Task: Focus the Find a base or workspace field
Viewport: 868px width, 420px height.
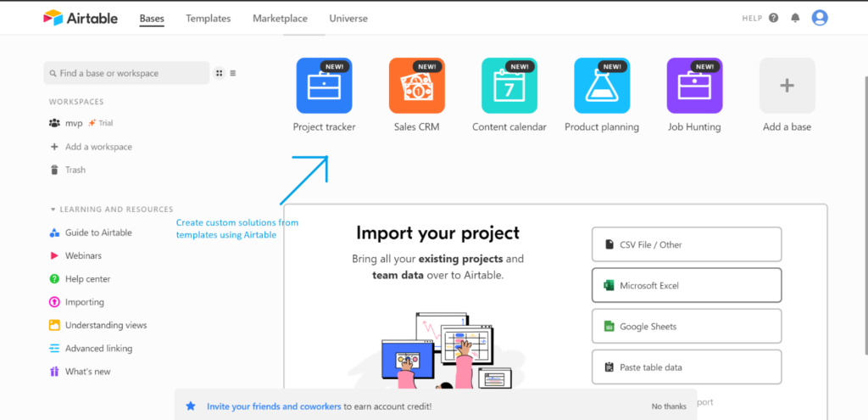Action: (x=127, y=73)
